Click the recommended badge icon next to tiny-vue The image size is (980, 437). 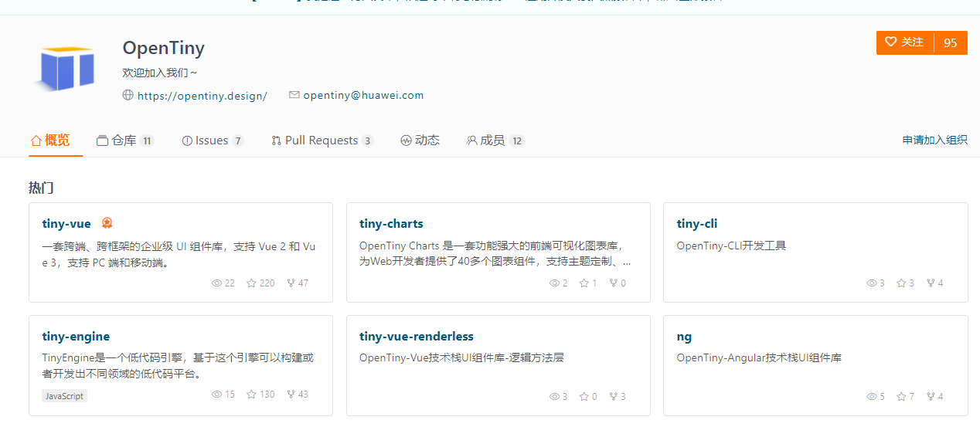coord(107,223)
